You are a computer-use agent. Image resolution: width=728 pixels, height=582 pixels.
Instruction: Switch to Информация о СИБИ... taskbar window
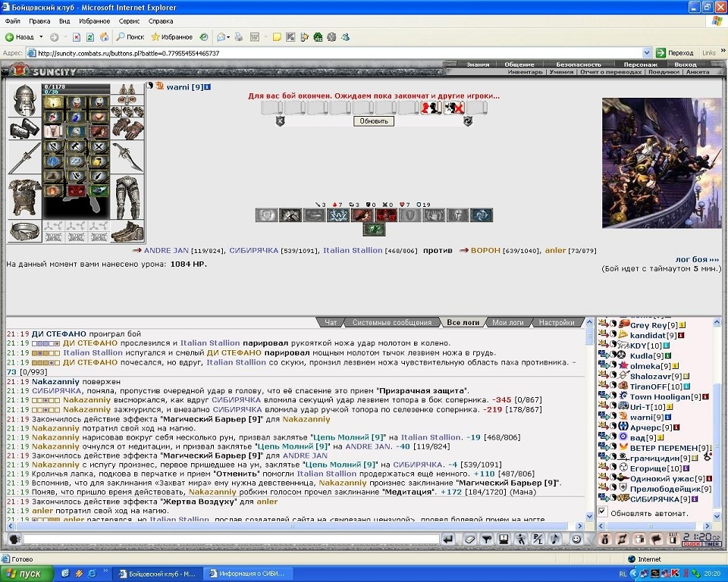249,574
